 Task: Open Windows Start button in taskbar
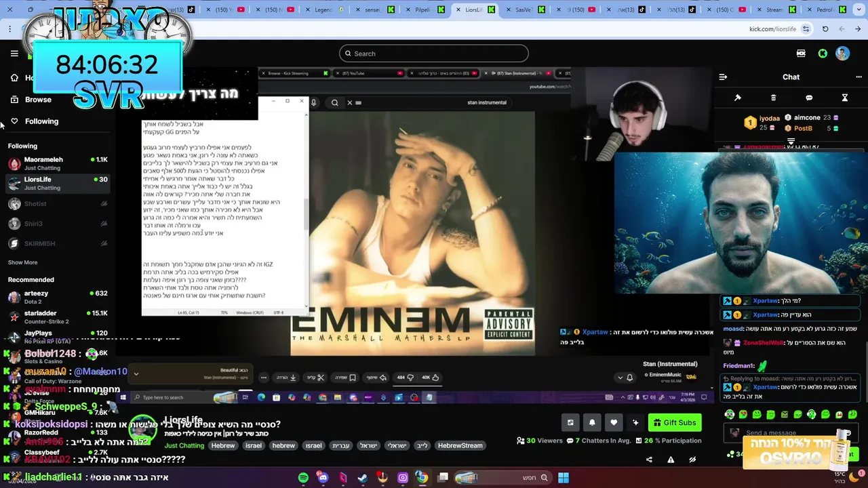pyautogui.click(x=564, y=478)
